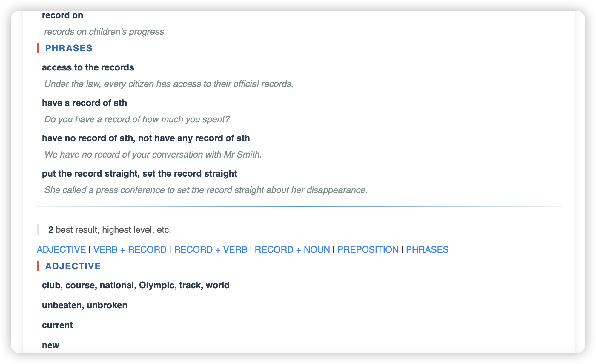This screenshot has height=364, width=596.
Task: Select the 'access to the records' phrase
Action: 88,67
